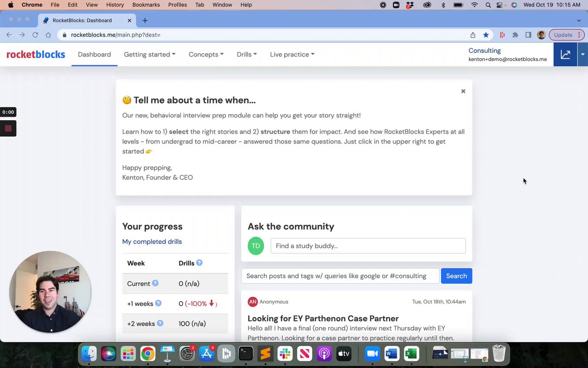Open Chrome profile avatar
588x368 pixels.
pyautogui.click(x=541, y=35)
